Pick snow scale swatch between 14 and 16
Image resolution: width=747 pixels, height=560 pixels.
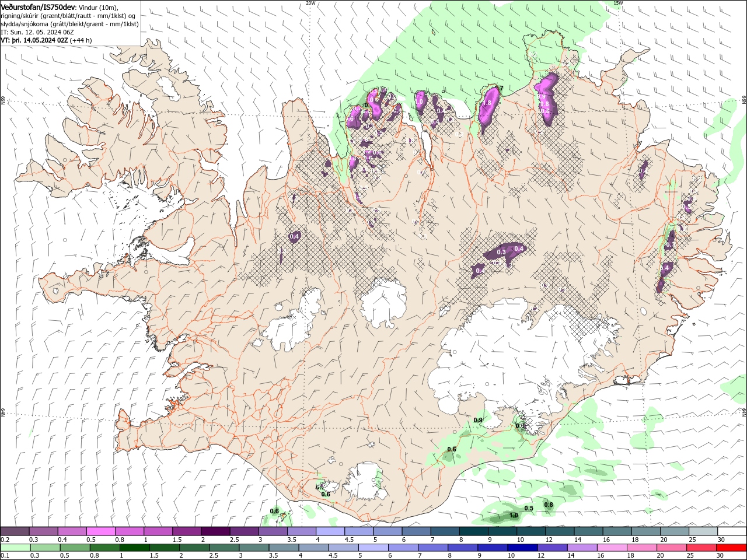coord(589,531)
